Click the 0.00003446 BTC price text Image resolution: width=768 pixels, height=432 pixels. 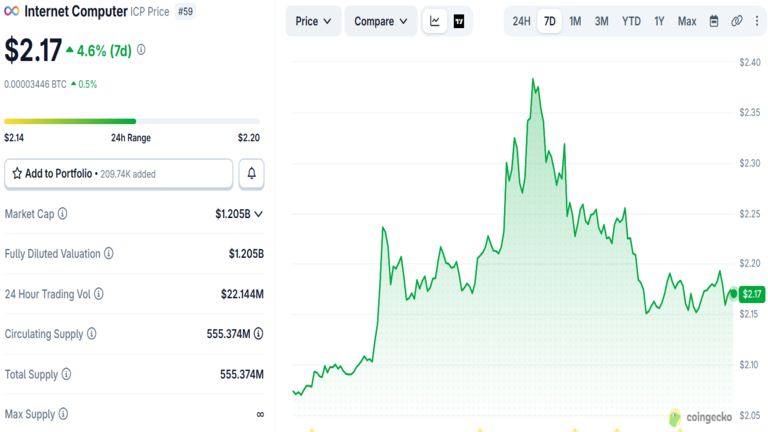(x=35, y=84)
